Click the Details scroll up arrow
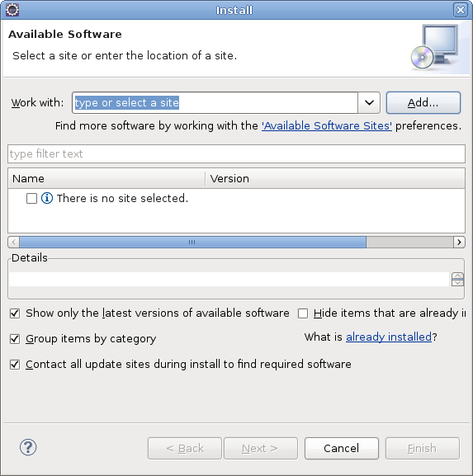 (x=457, y=276)
